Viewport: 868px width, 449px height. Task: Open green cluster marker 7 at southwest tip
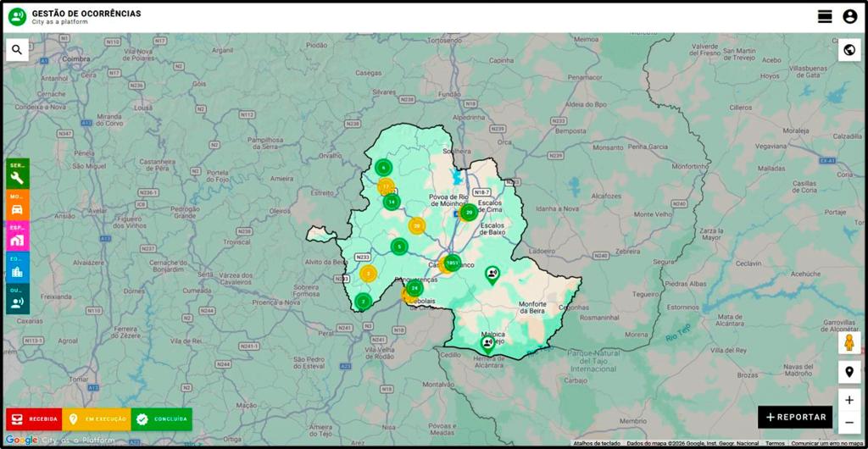coord(363,302)
